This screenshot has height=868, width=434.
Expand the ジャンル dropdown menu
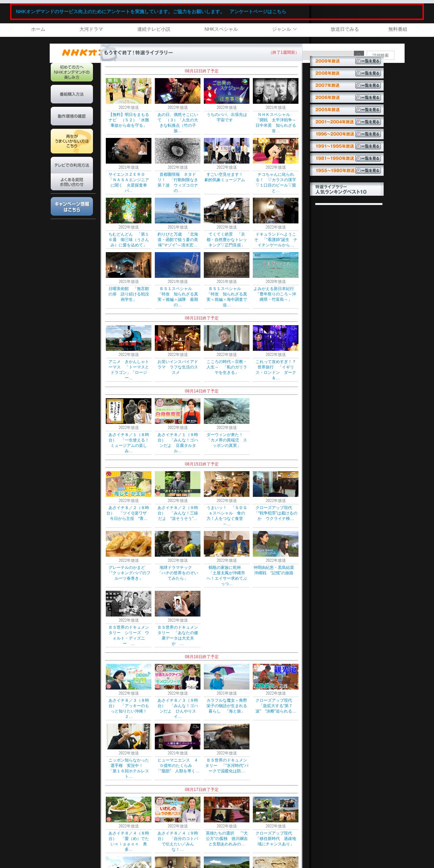(284, 29)
